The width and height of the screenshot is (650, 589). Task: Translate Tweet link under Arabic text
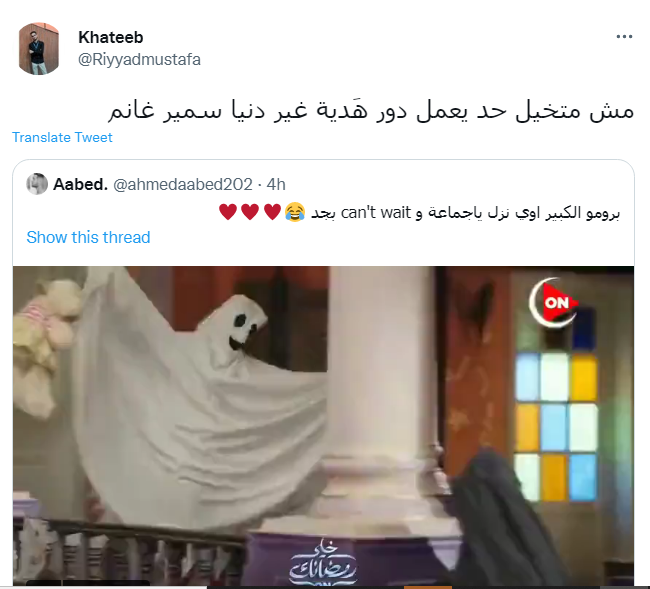[62, 137]
